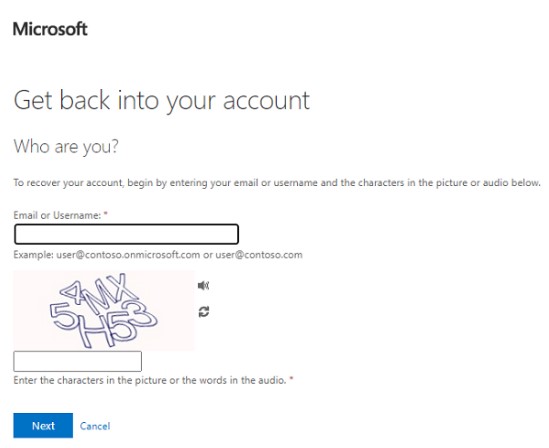Focus the Email or Username field

click(126, 234)
